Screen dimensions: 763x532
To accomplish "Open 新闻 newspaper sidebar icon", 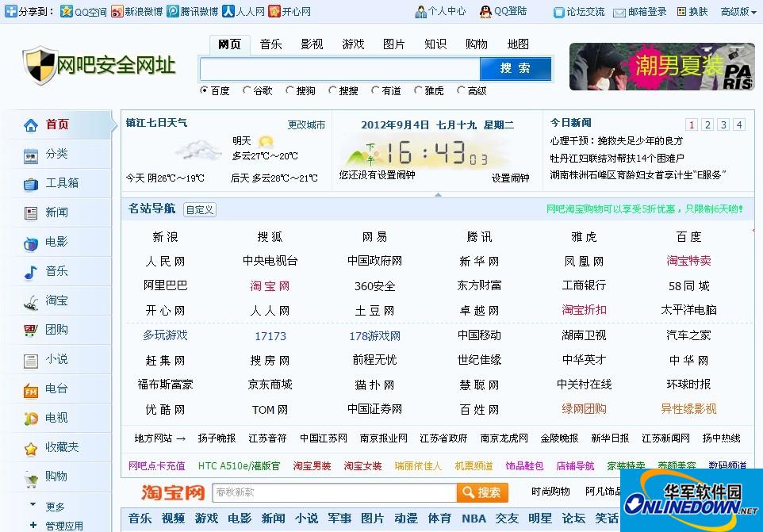I will pyautogui.click(x=31, y=213).
